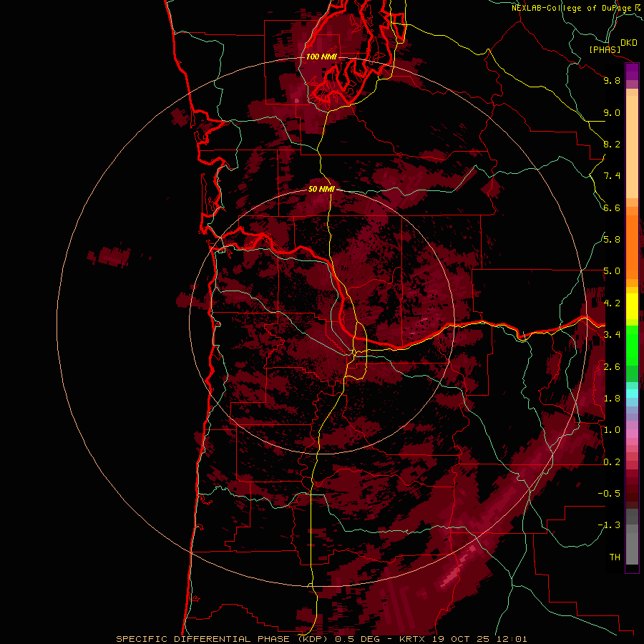644x644 pixels.
Task: Pick the bright green band on color bar
Action: click(x=632, y=346)
